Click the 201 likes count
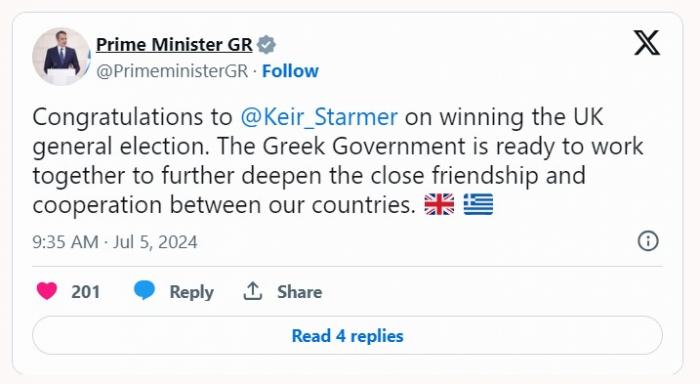 point(85,292)
